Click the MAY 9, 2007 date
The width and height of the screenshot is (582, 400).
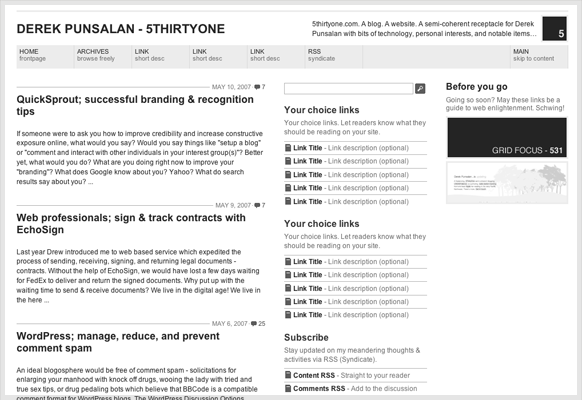233,206
